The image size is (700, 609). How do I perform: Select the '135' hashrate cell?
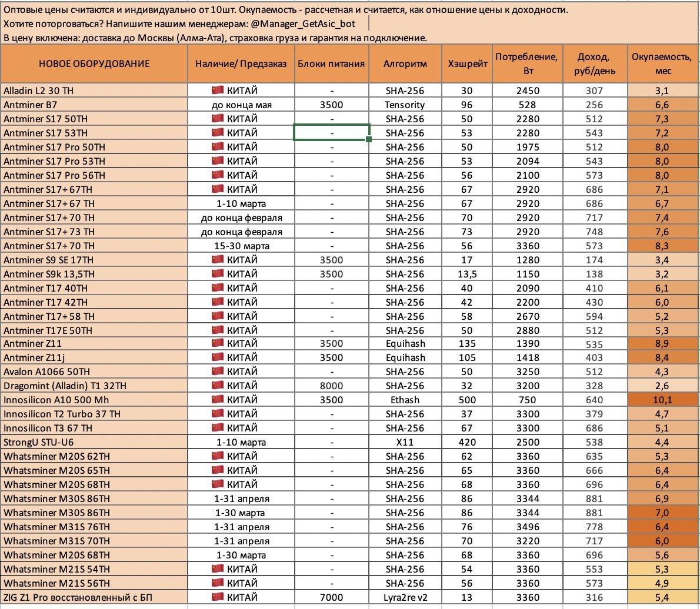[468, 343]
